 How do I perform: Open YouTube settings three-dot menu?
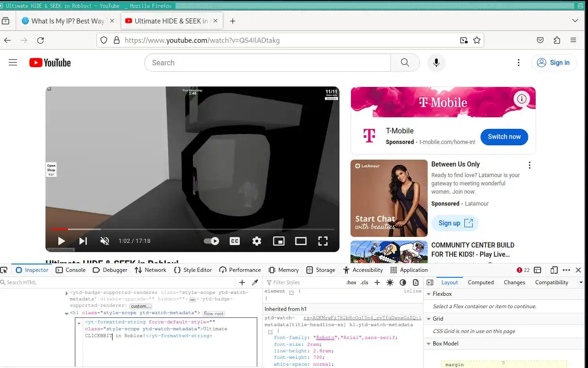tap(519, 63)
